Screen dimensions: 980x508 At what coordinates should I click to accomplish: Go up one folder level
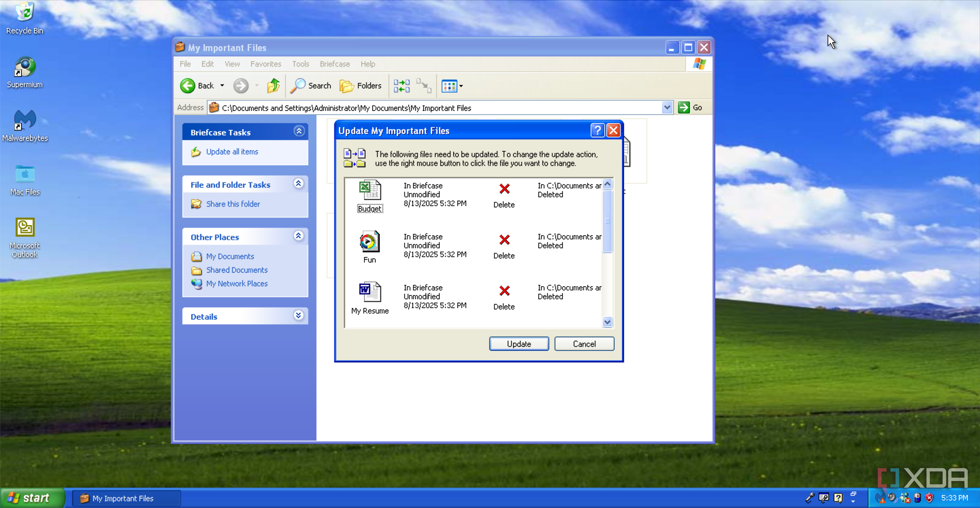274,86
